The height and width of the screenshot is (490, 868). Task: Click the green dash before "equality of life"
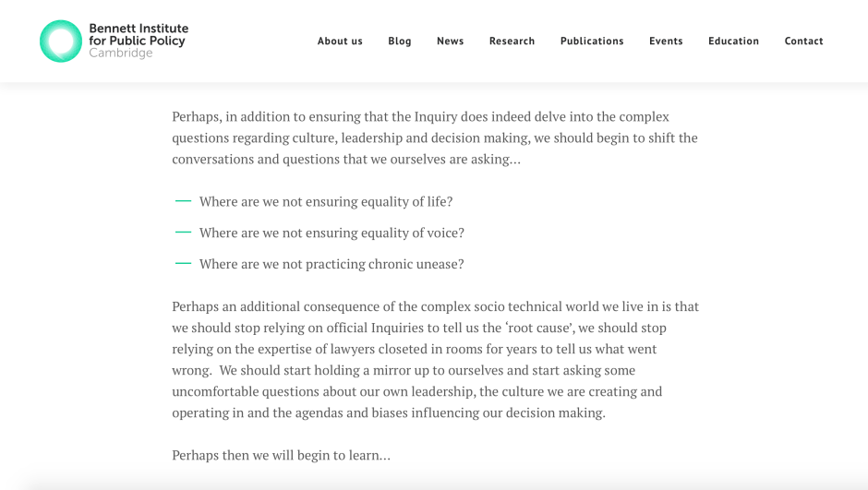point(183,201)
